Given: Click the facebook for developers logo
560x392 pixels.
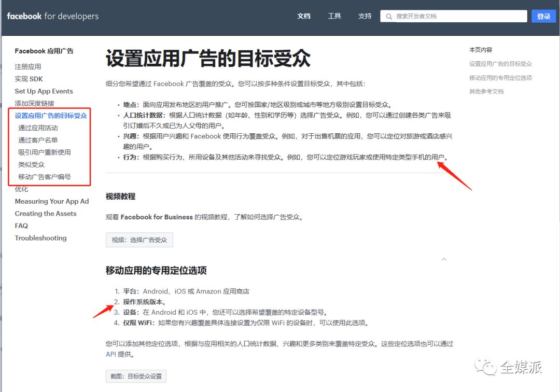Looking at the screenshot, I should pos(52,16).
